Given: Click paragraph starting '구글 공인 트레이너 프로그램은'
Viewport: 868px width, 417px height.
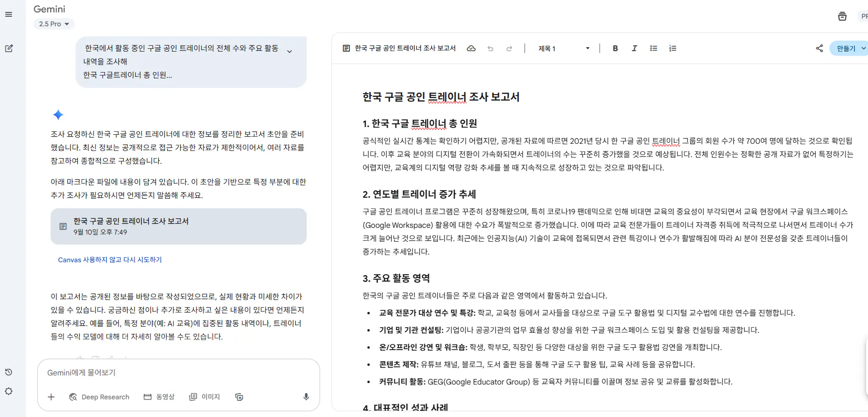Looking at the screenshot, I should (608, 232).
